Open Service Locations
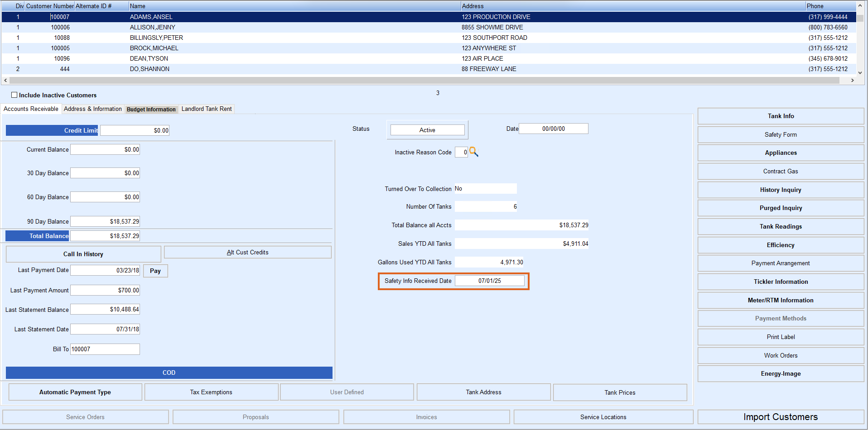868x430 pixels. (603, 417)
